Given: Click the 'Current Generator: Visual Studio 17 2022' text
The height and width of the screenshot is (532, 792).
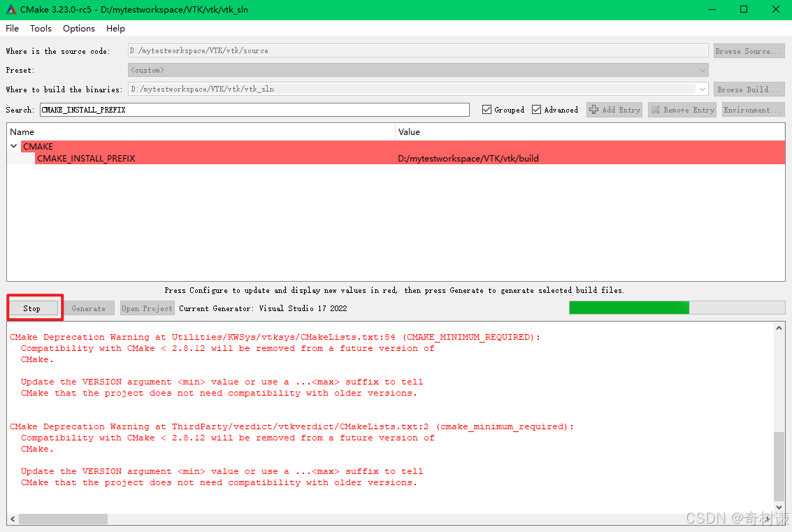Looking at the screenshot, I should tap(263, 308).
